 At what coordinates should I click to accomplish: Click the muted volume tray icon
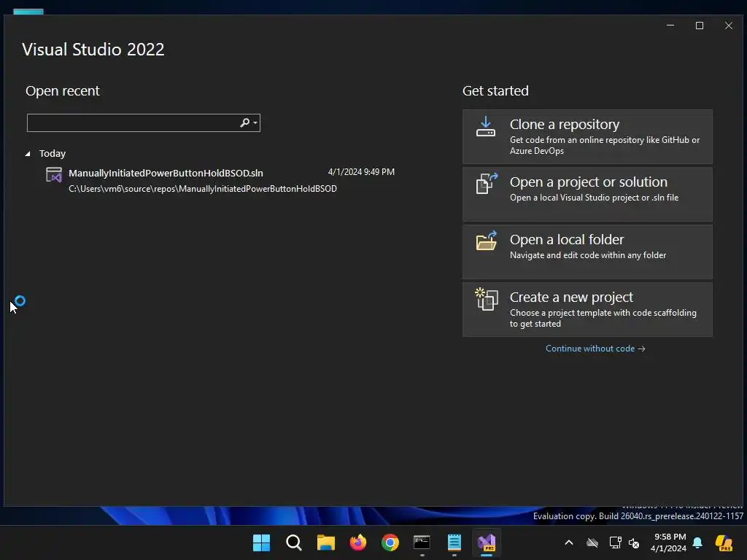(634, 542)
